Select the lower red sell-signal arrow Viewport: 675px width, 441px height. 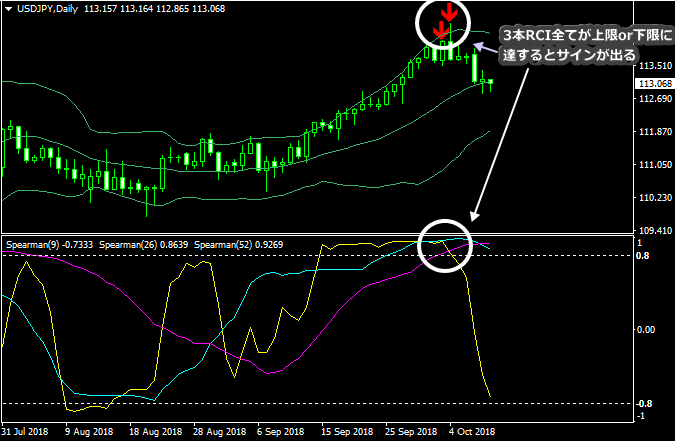[440, 30]
